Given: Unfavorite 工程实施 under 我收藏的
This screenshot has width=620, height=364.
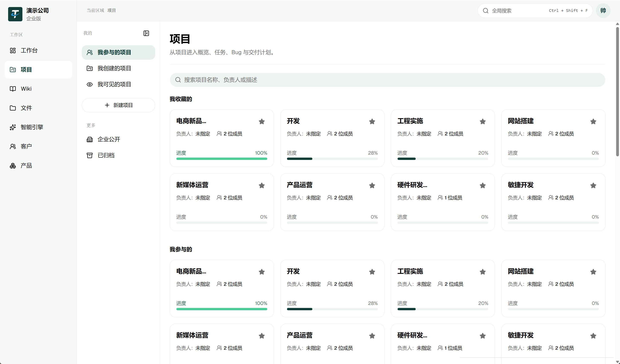Looking at the screenshot, I should tap(483, 121).
